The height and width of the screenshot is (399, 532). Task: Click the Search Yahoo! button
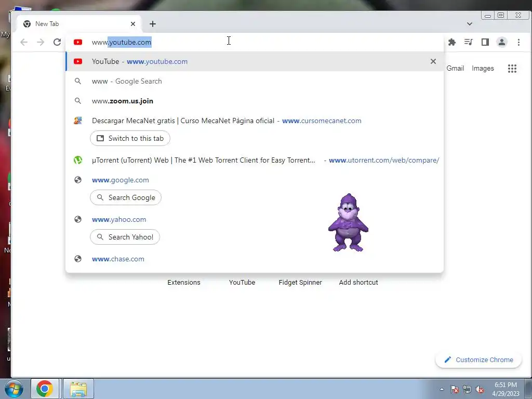(125, 237)
